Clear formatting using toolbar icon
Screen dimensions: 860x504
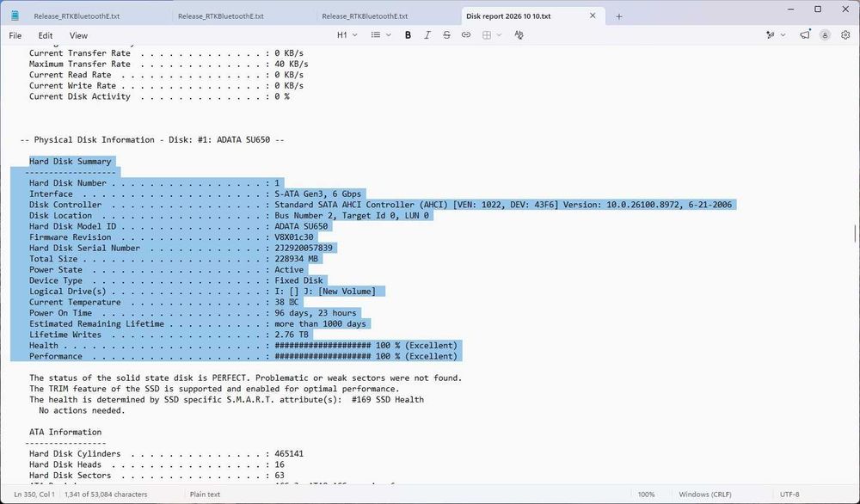click(519, 35)
